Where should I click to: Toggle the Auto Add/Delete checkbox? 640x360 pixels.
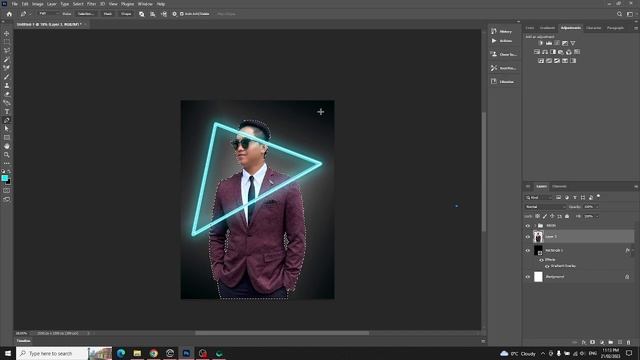[x=182, y=14]
